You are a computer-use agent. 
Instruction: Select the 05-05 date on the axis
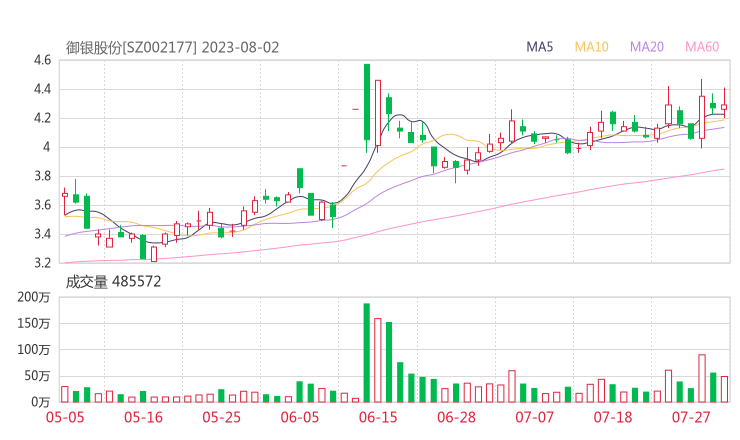[x=64, y=417]
